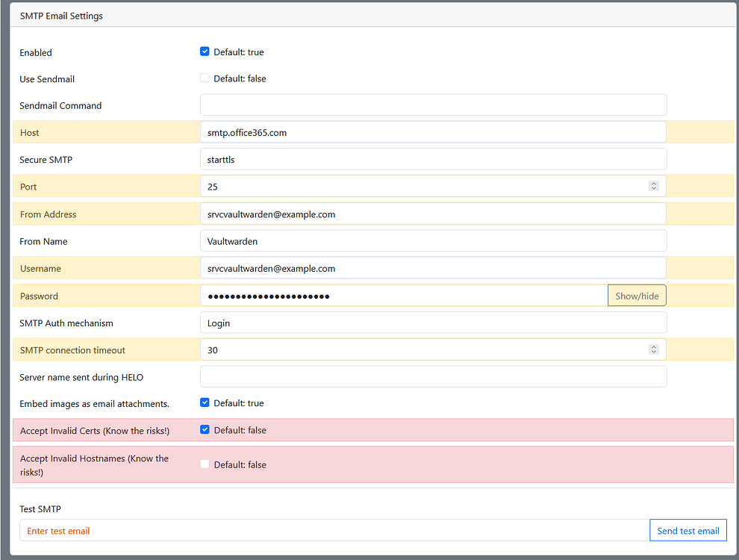
Task: Uncheck Accept Invalid Certs checkbox
Action: point(205,429)
